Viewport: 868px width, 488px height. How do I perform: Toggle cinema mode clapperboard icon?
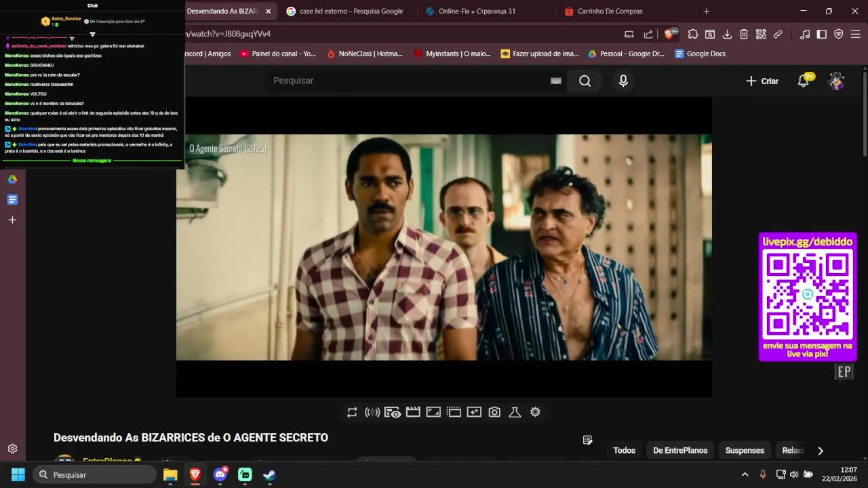413,412
